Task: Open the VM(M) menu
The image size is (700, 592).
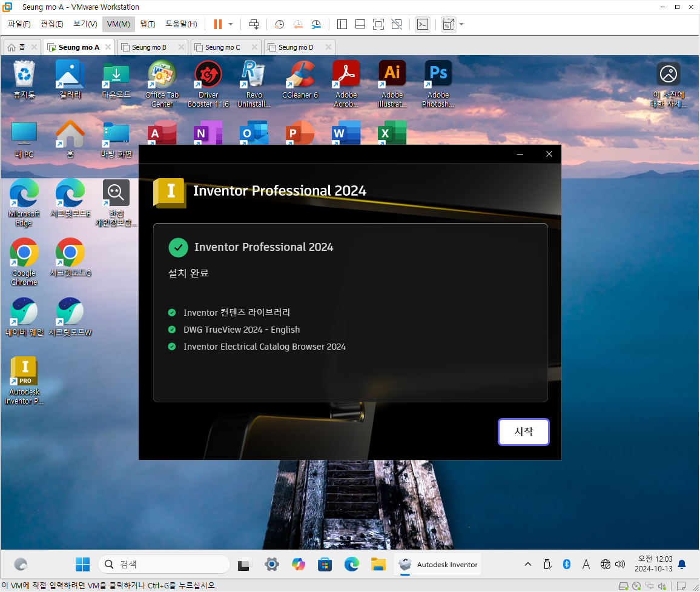Action: point(118,24)
